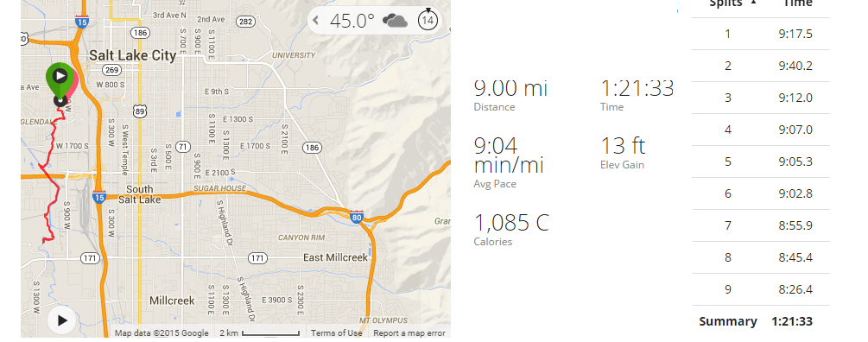
Task: Select split 9 row with 8:26.4
Action: coord(761,289)
